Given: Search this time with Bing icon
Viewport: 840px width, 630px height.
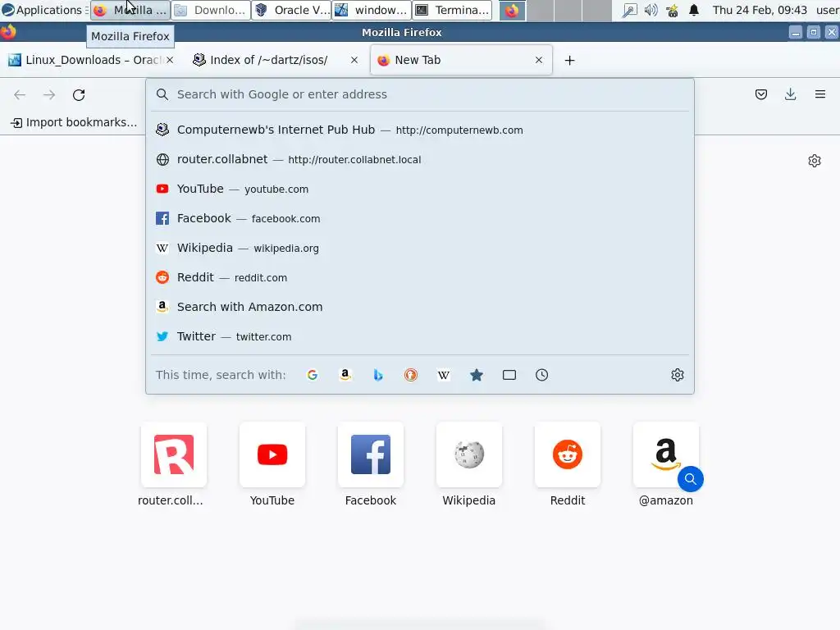Looking at the screenshot, I should pos(378,375).
